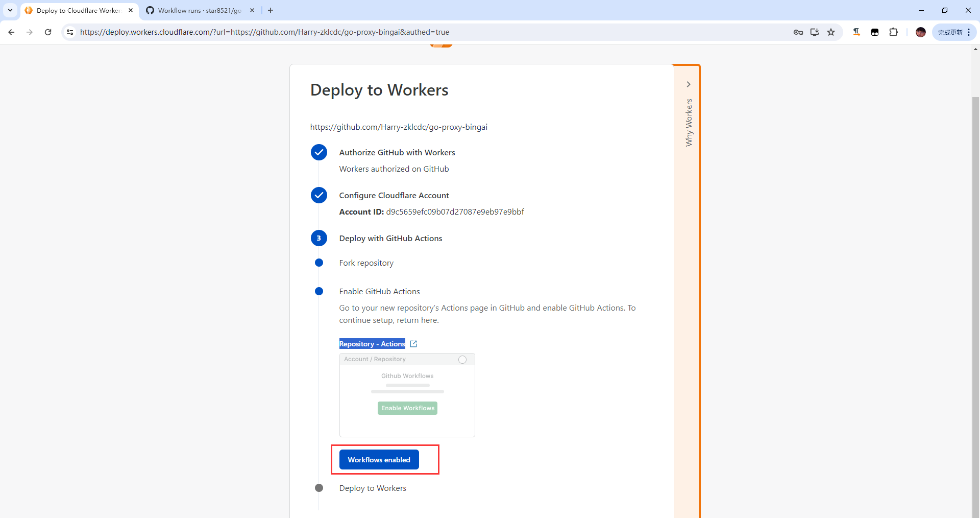The image size is (980, 518).
Task: Close the Workflow runs tab
Action: (252, 10)
